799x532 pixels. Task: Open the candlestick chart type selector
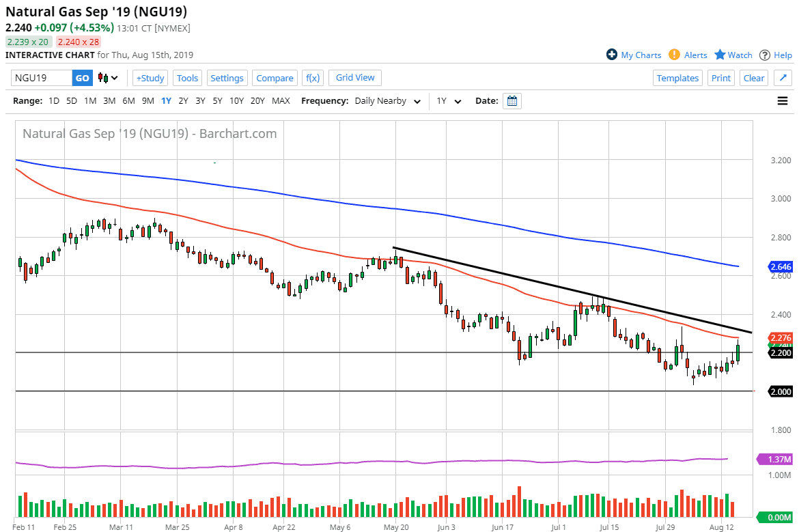coord(108,78)
